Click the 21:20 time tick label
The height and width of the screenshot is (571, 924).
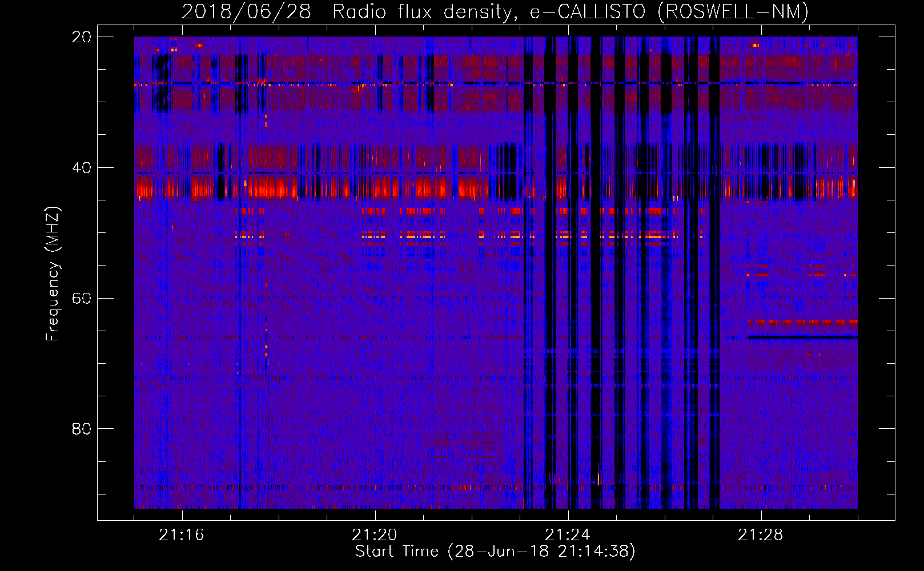tap(375, 535)
